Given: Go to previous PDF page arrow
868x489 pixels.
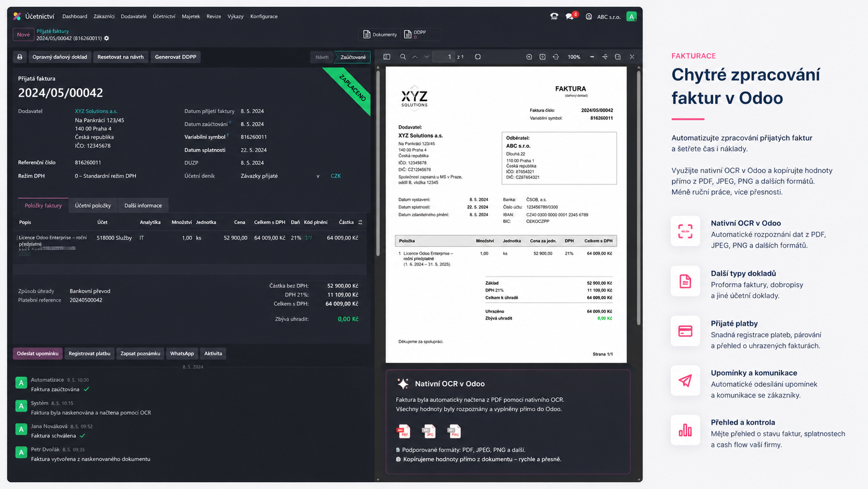Looking at the screenshot, I should pos(415,57).
